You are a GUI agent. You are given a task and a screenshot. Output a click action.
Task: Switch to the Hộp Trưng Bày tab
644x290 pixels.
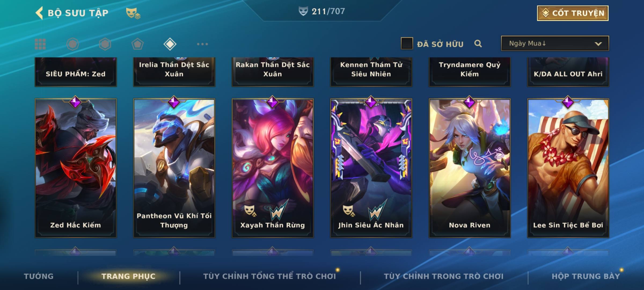586,276
